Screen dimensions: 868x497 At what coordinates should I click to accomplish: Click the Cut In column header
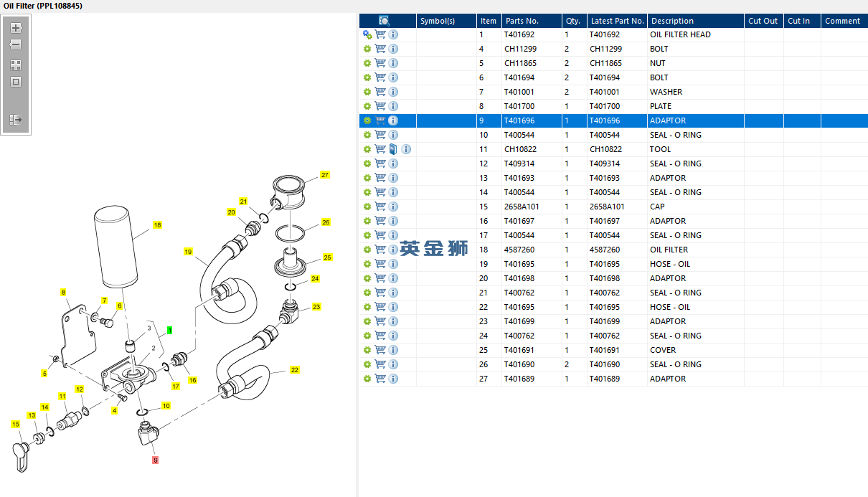(x=802, y=21)
